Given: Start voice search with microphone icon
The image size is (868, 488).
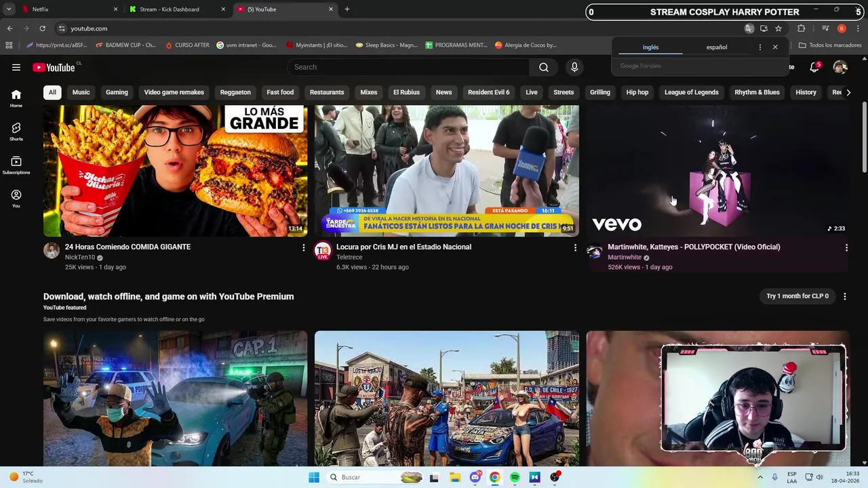Looking at the screenshot, I should point(574,67).
